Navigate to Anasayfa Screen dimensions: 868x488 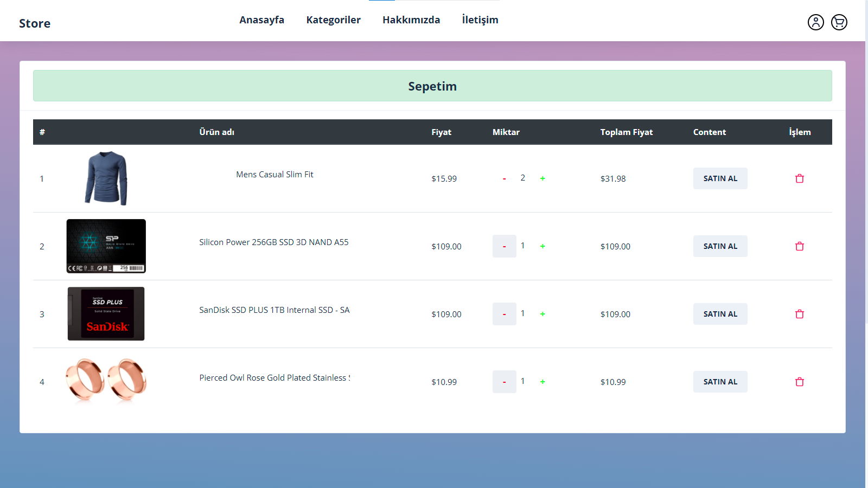tap(261, 20)
